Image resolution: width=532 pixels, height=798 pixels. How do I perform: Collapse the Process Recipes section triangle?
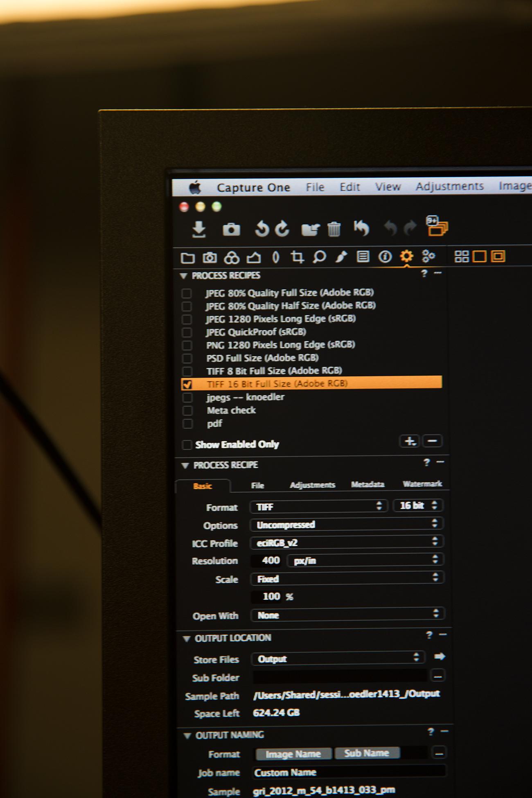[184, 276]
